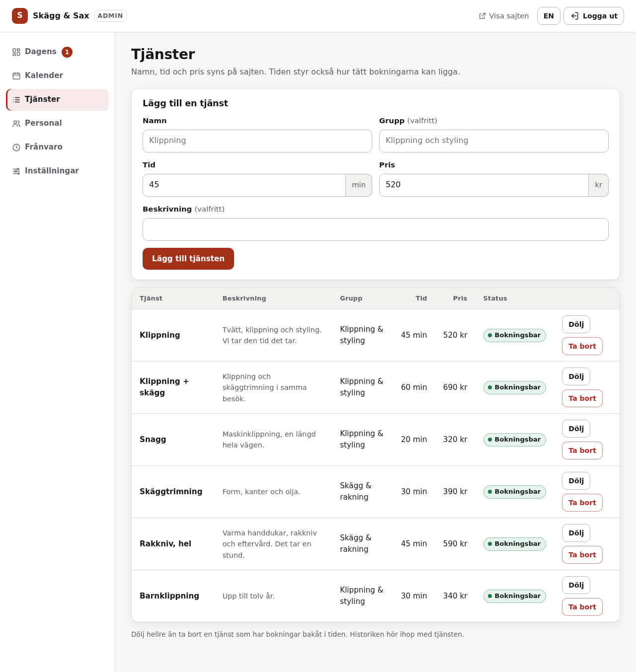Image resolution: width=636 pixels, height=672 pixels.
Task: Click the external link icon beside Visa sajten
Action: [x=482, y=16]
